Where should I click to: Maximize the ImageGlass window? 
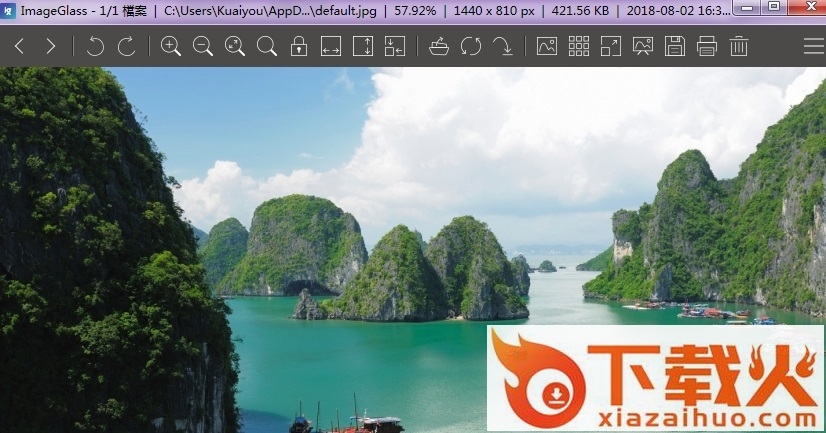[x=774, y=7]
